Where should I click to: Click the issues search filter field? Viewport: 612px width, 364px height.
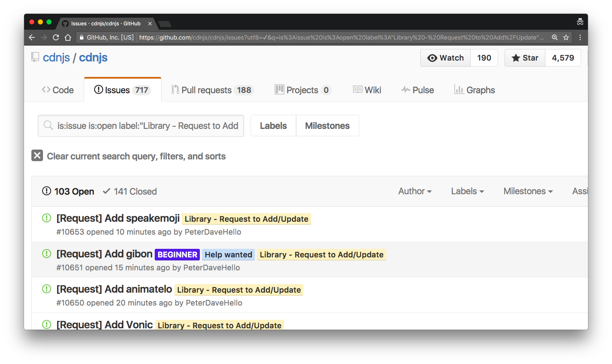141,125
